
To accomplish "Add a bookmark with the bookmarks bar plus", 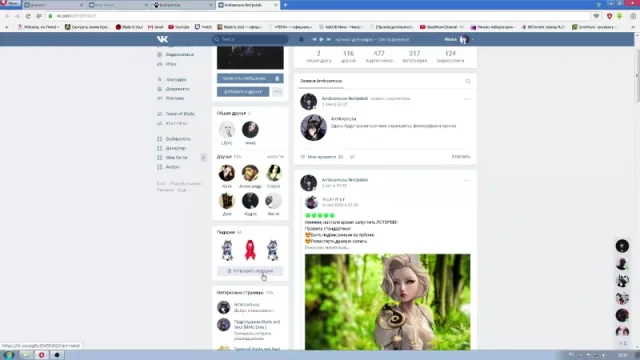I will click(6, 27).
